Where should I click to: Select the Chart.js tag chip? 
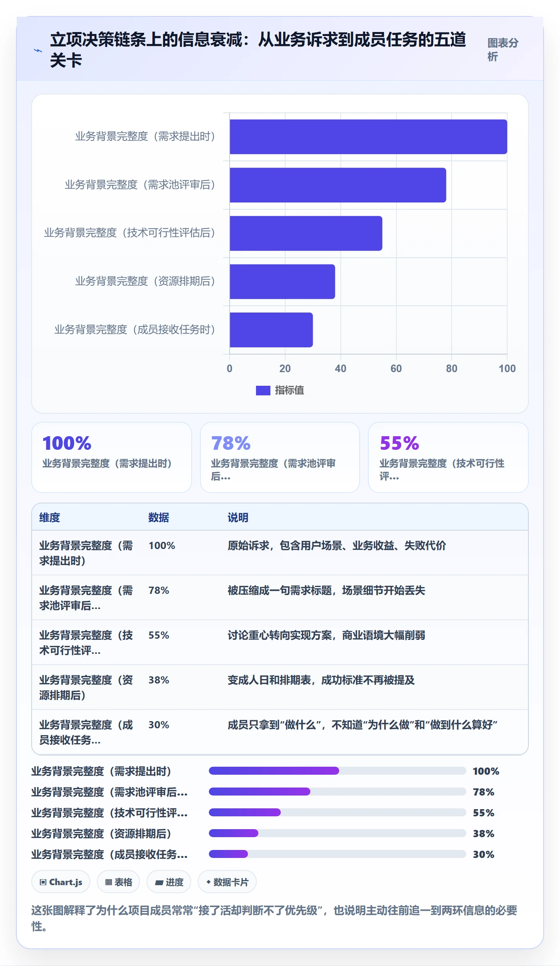[61, 882]
